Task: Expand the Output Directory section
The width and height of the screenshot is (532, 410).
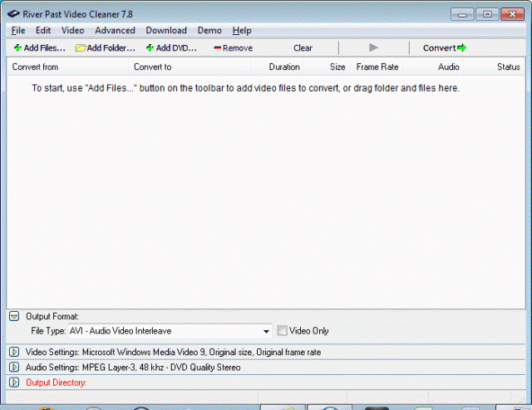Action: (14, 383)
